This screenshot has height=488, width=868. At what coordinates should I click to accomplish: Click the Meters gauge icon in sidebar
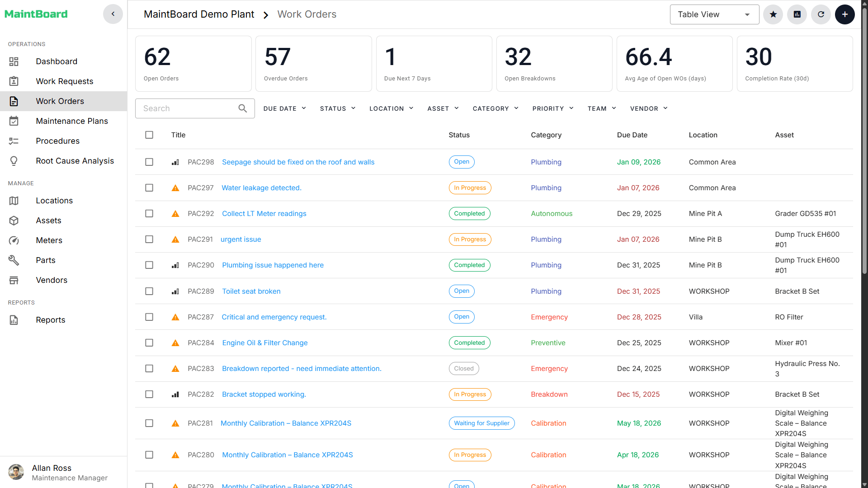coord(14,240)
